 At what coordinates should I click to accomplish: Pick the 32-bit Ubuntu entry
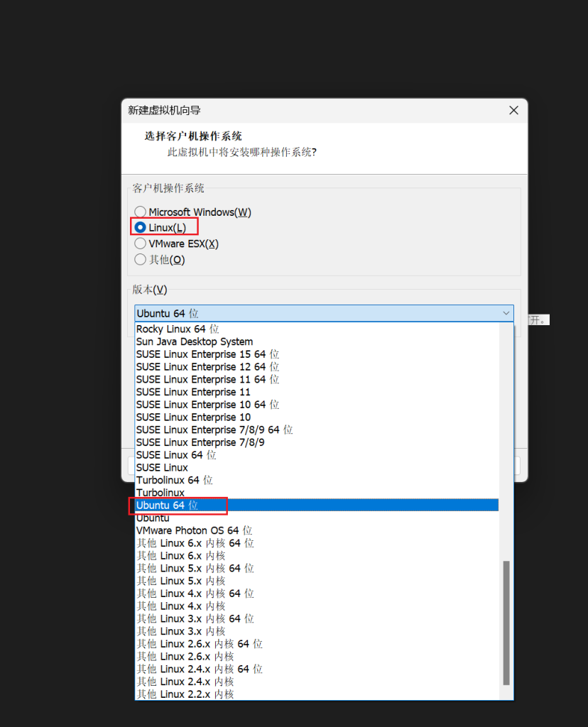153,518
